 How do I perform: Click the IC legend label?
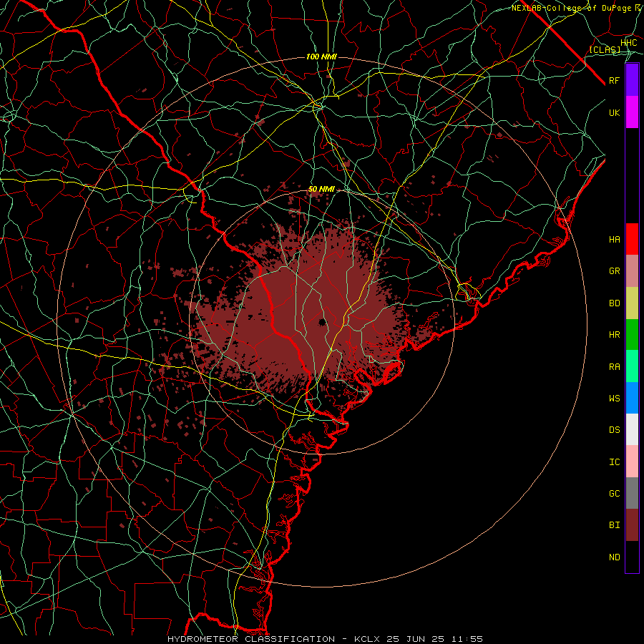tap(614, 462)
